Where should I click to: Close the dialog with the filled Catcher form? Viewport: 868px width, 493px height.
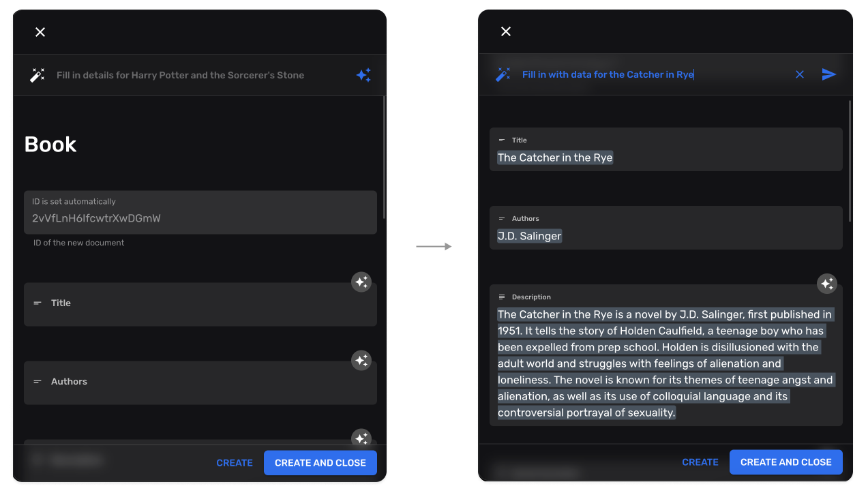(505, 31)
